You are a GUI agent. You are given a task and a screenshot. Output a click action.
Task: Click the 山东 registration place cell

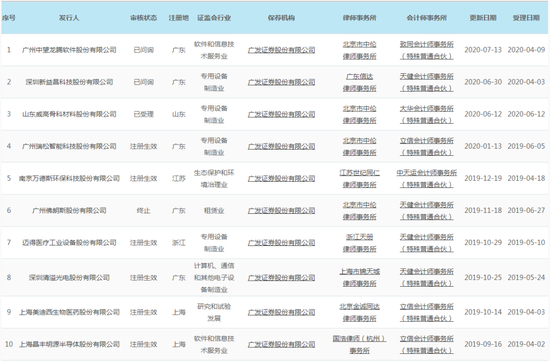179,114
